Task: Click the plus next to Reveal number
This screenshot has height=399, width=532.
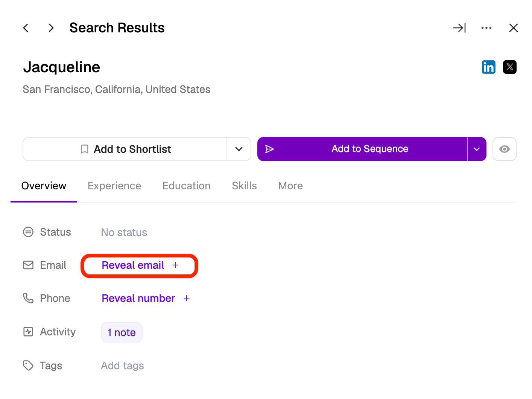Action: (x=187, y=298)
